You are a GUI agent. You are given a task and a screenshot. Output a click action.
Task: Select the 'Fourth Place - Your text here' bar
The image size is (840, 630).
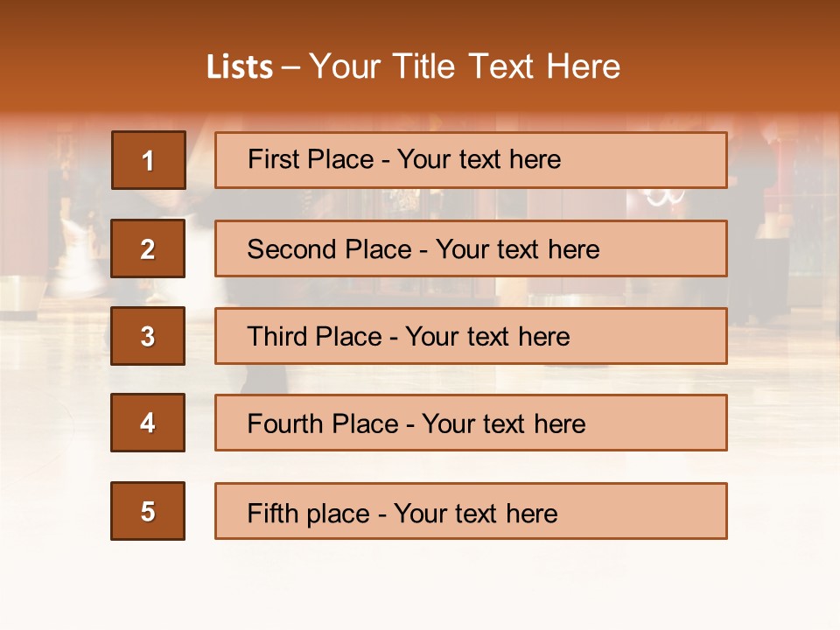coord(471,423)
